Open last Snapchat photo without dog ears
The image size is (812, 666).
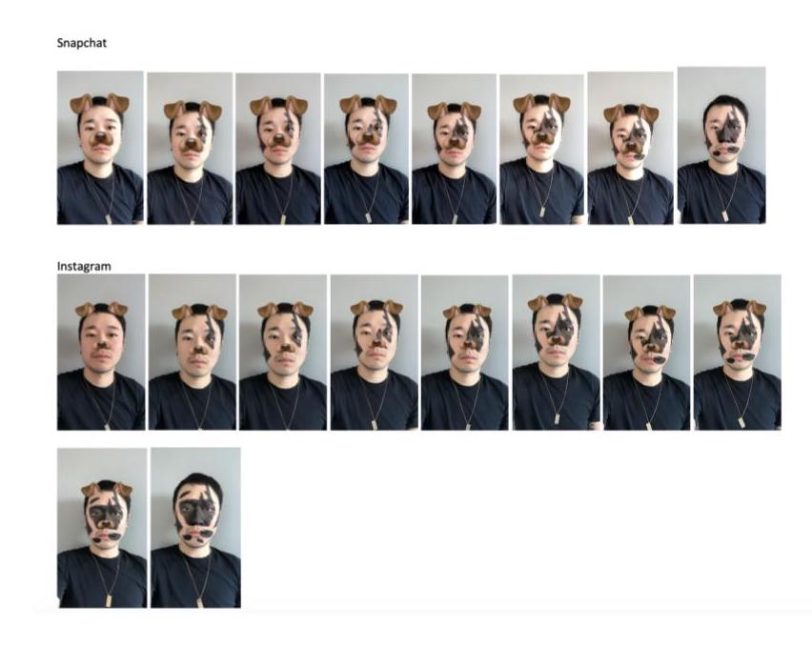click(721, 145)
